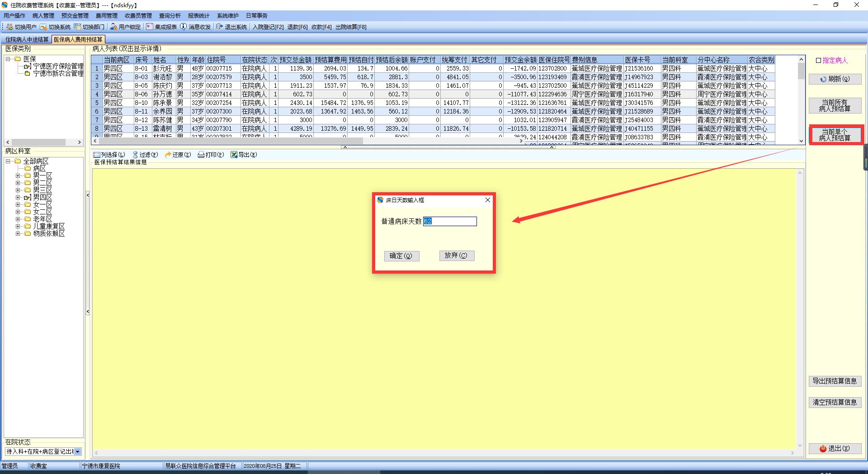
Task: Click the 医保类别 tree horizontal scrollbar
Action: [43, 142]
